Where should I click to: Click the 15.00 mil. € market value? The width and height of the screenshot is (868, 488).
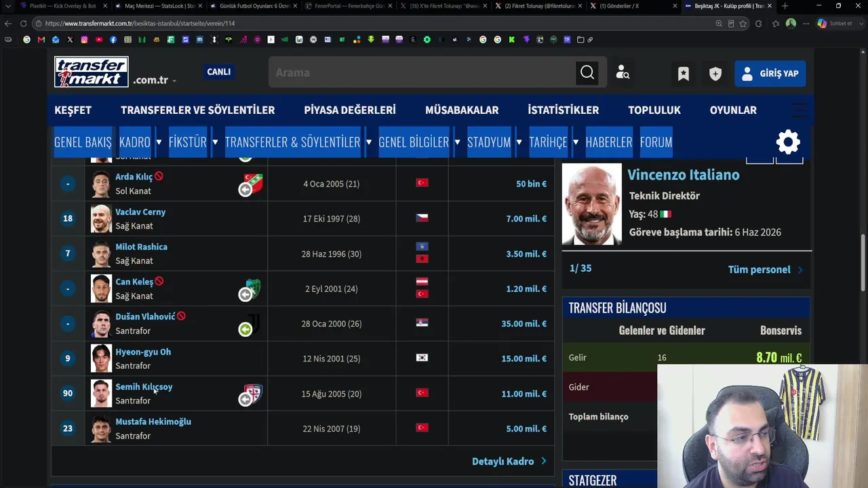524,359
